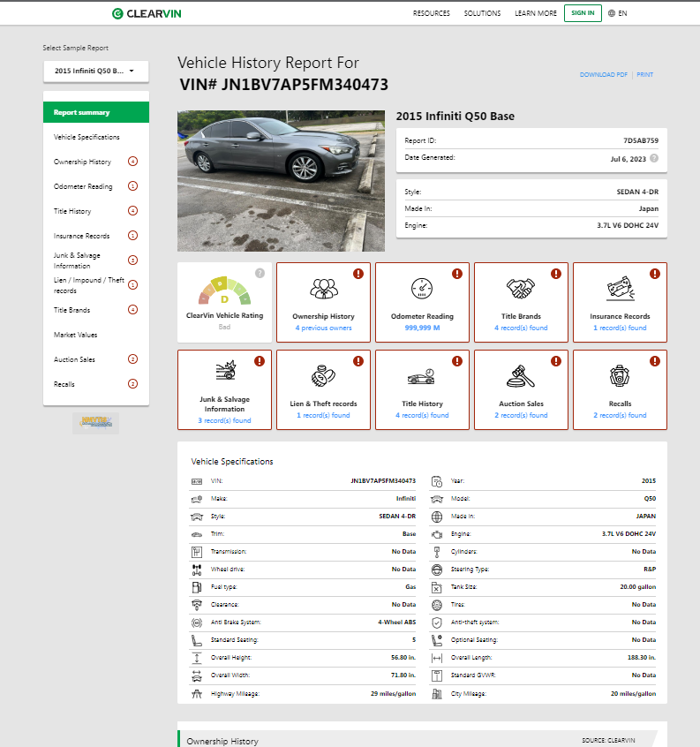Viewport: 700px width, 747px height.
Task: Go to Market Values in the sidebar
Action: click(x=75, y=335)
